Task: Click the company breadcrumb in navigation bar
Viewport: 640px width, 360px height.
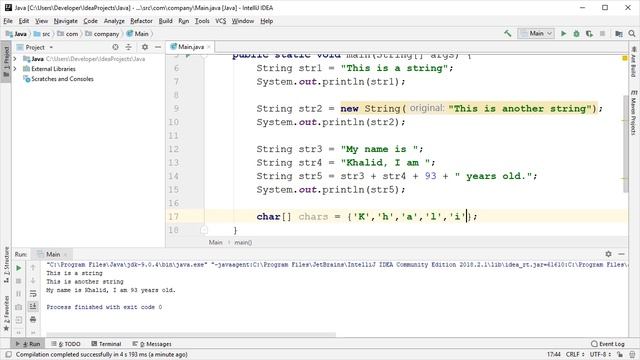Action: (102, 34)
